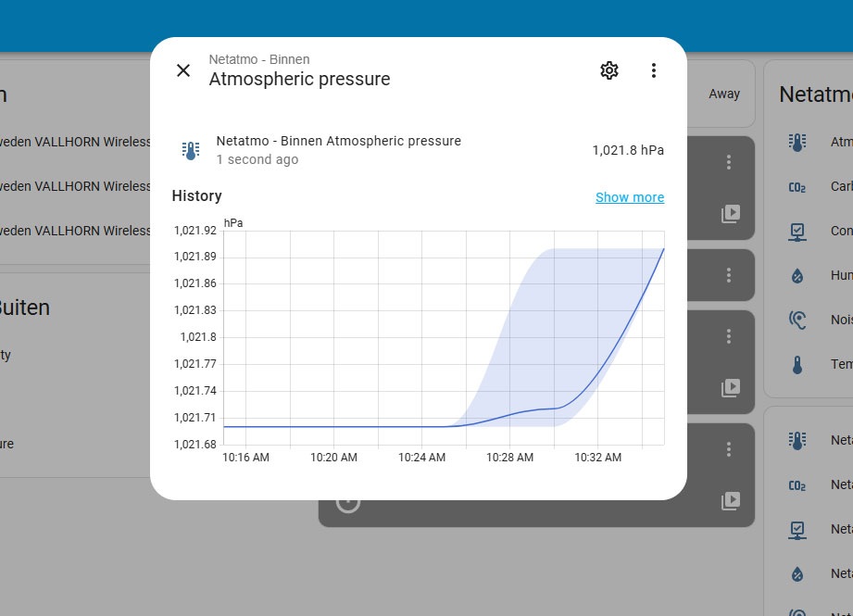
Task: Click inside the pressure history chart
Action: [444, 337]
